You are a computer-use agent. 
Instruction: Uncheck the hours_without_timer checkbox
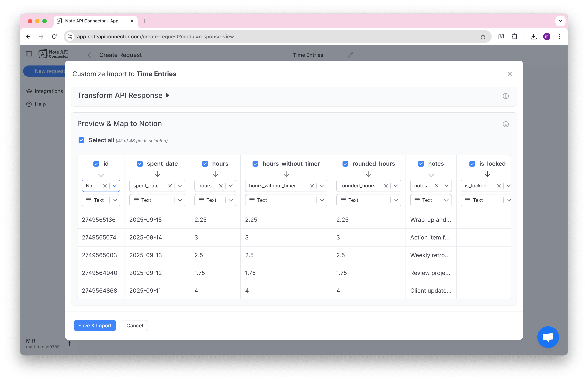tap(255, 164)
